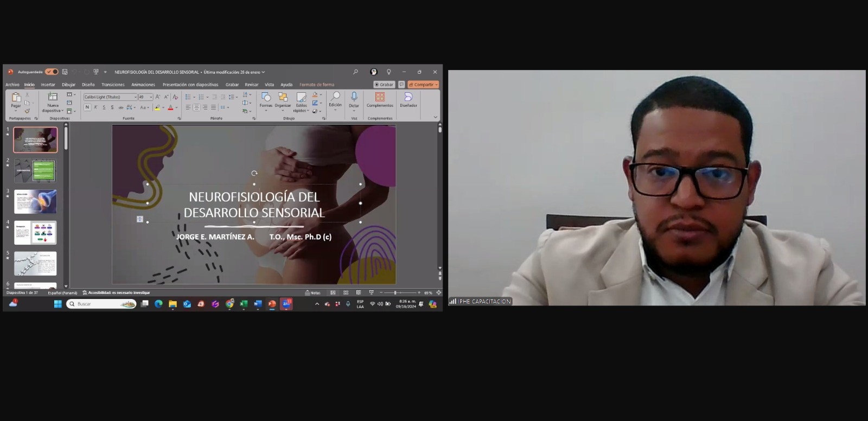Open the Transiciones ribbon tab
This screenshot has height=421, width=868.
113,85
